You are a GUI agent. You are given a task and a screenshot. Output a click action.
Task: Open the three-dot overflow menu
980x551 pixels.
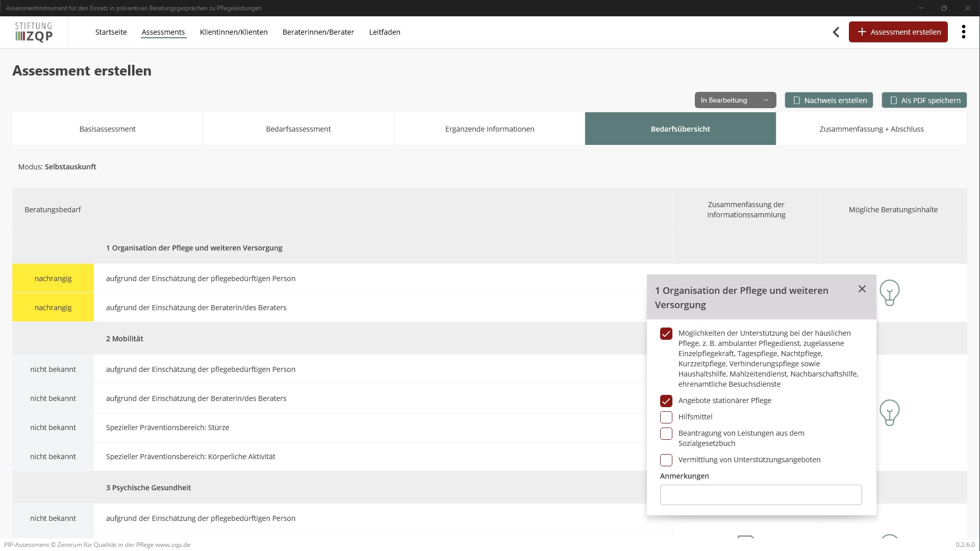(x=963, y=32)
